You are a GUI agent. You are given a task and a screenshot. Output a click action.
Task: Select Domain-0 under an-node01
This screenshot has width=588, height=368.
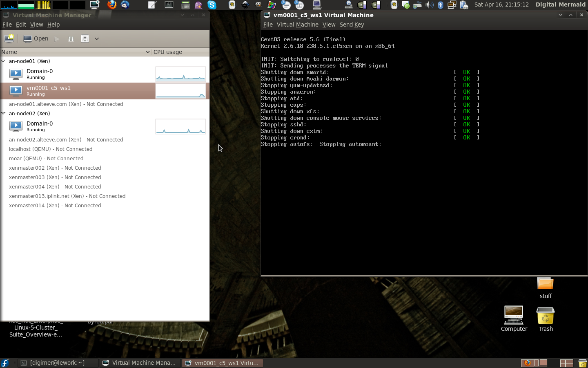point(105,74)
